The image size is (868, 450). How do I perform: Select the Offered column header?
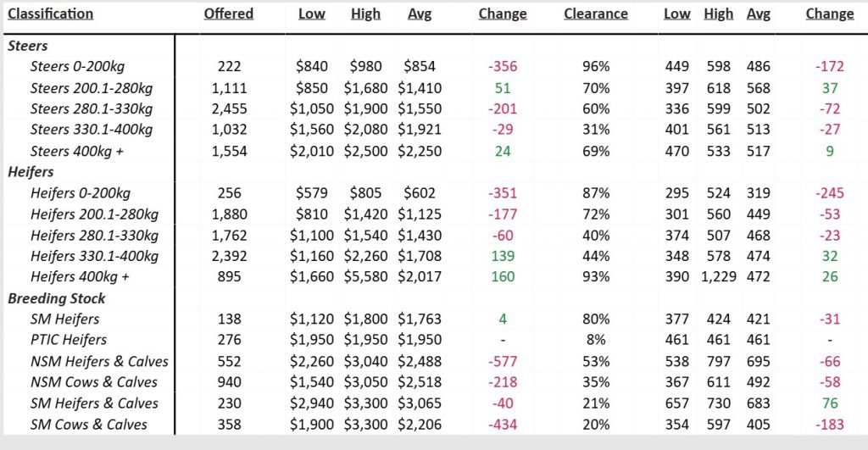[x=229, y=14]
